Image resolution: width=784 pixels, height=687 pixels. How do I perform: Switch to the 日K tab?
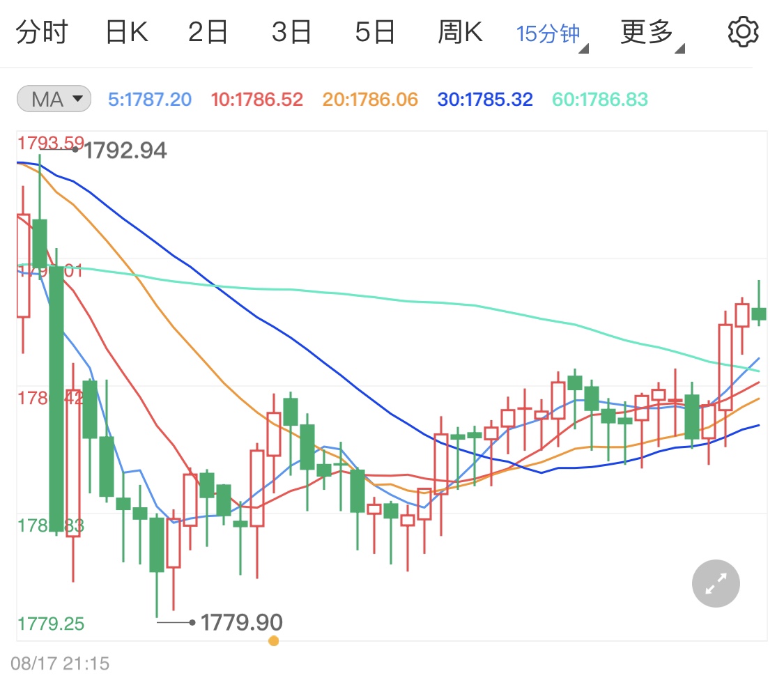click(127, 32)
